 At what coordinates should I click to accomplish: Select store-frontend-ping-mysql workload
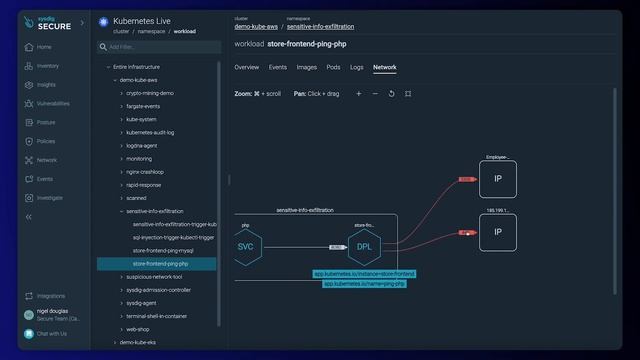tap(163, 251)
